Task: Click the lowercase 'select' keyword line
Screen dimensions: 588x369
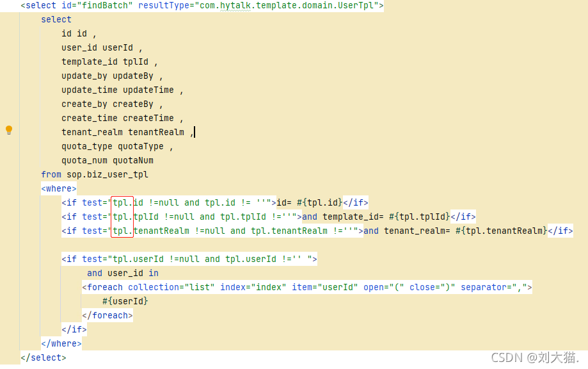Action: point(56,19)
